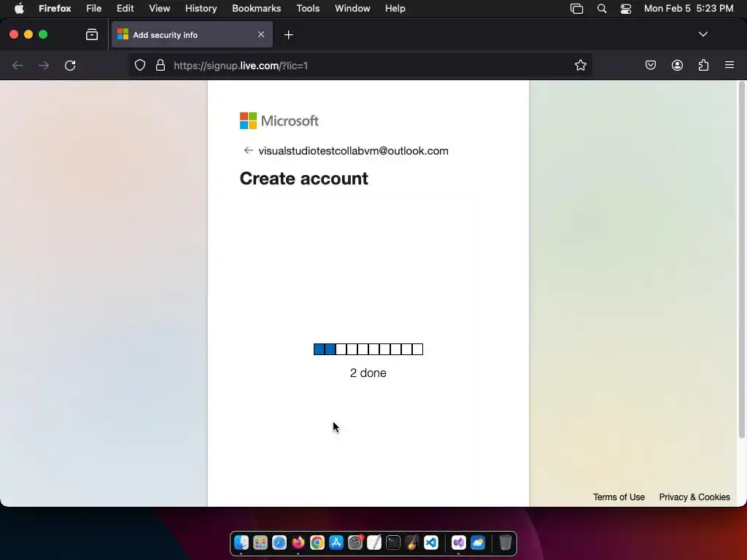Open Launchpad from the dock

click(260, 542)
